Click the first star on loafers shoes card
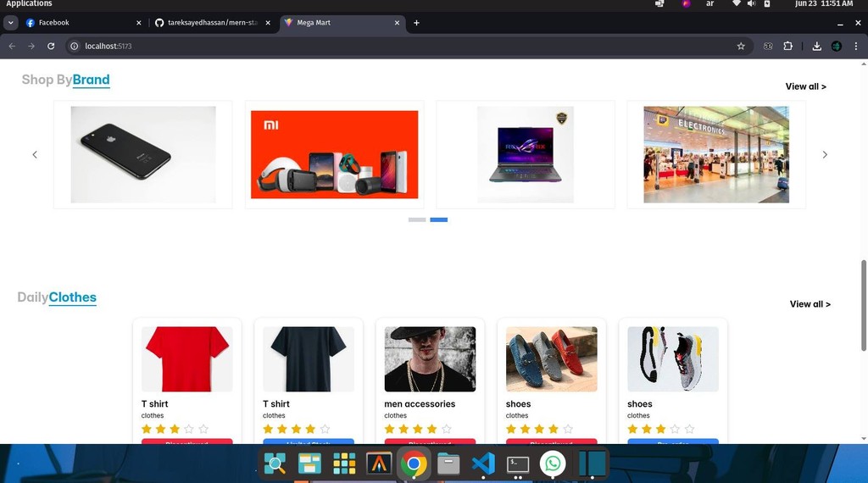Image resolution: width=868 pixels, height=483 pixels. tap(511, 429)
